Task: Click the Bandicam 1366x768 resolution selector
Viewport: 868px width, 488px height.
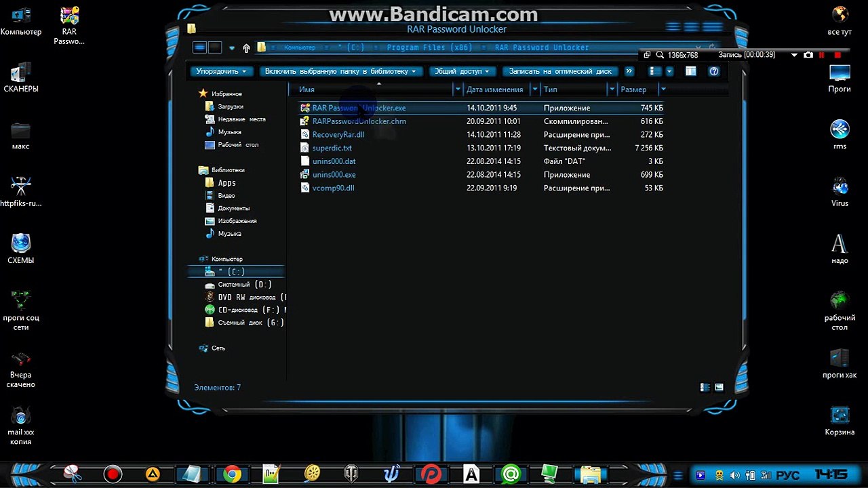Action: [682, 55]
